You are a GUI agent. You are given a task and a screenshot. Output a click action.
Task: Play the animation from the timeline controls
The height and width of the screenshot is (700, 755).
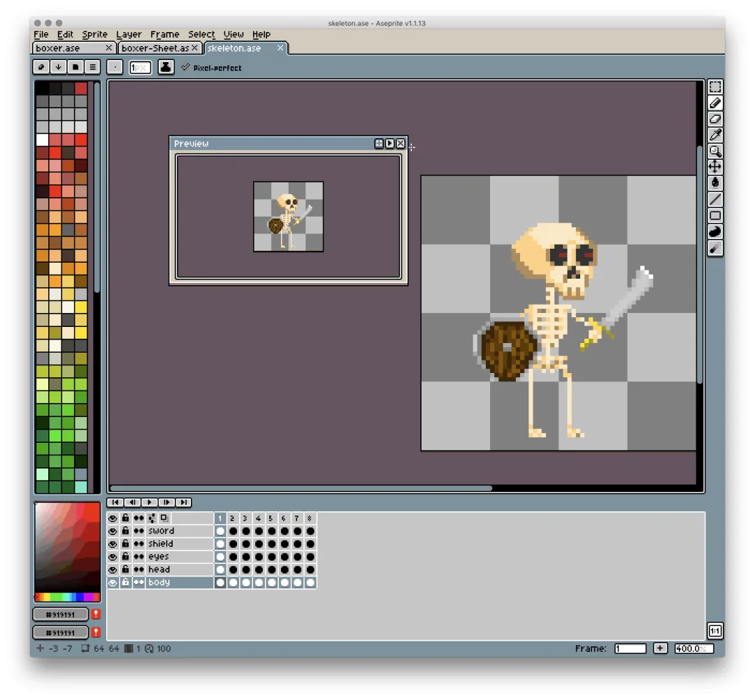pyautogui.click(x=150, y=502)
